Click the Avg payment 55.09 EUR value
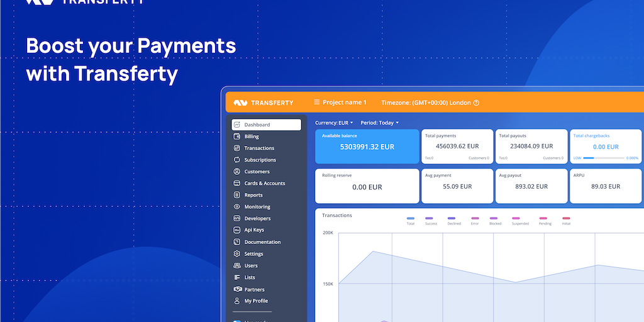644x322 pixels. coord(457,186)
